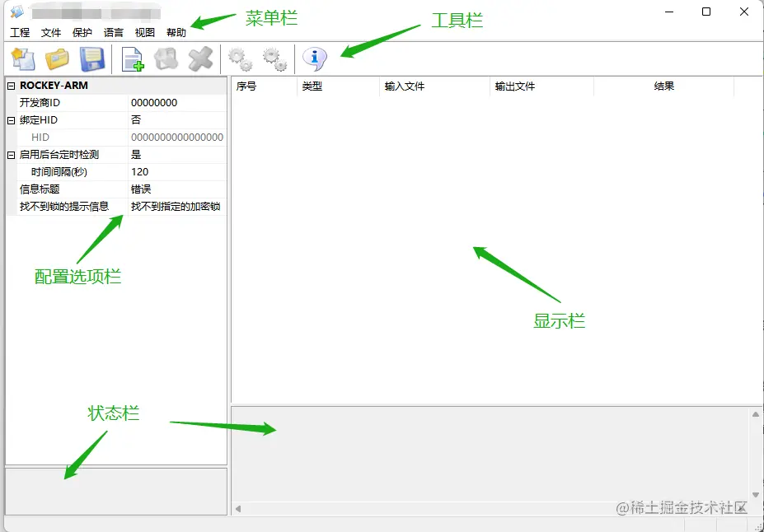
Task: Click the 类型 column header
Action: (x=338, y=86)
